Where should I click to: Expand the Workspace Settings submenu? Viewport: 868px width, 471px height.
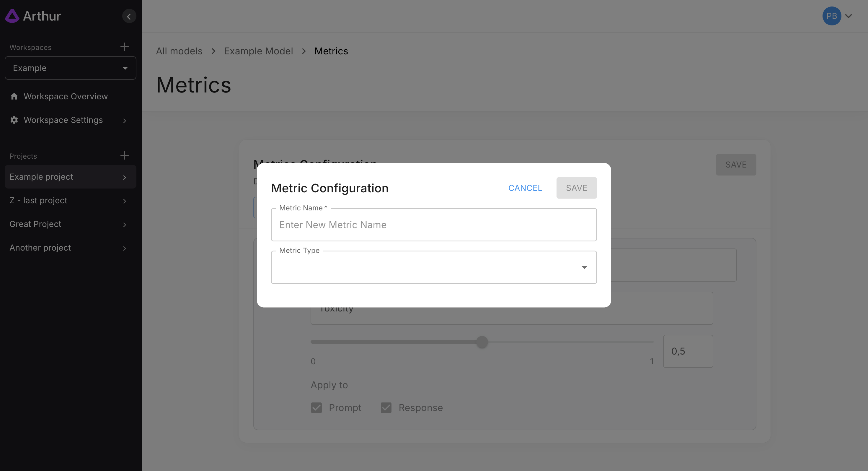[124, 120]
